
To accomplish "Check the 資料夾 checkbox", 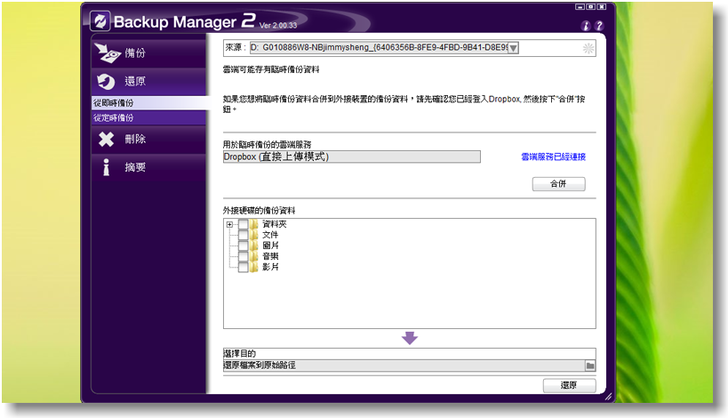I will point(243,224).
